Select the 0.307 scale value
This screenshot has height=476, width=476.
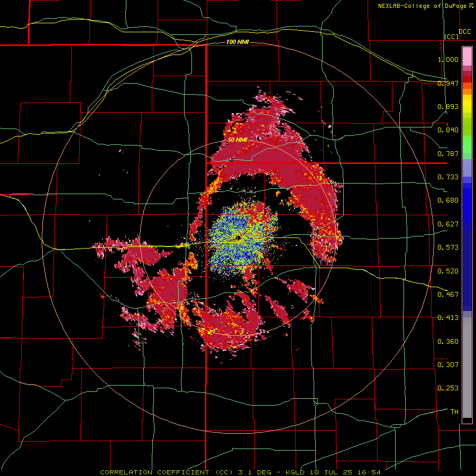pos(448,365)
